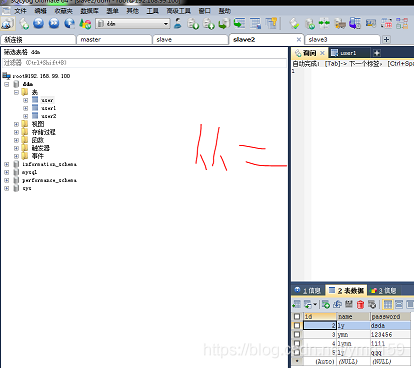This screenshot has width=414, height=368.
Task: Tick the checkbox for row with id 3
Action: tap(297, 334)
